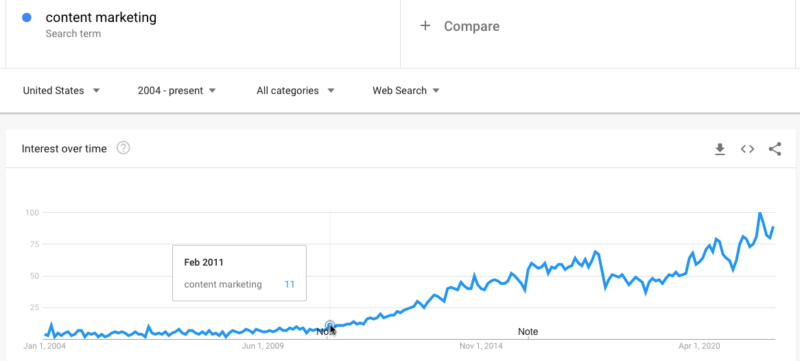Download the Interest over time chart data

click(x=720, y=149)
